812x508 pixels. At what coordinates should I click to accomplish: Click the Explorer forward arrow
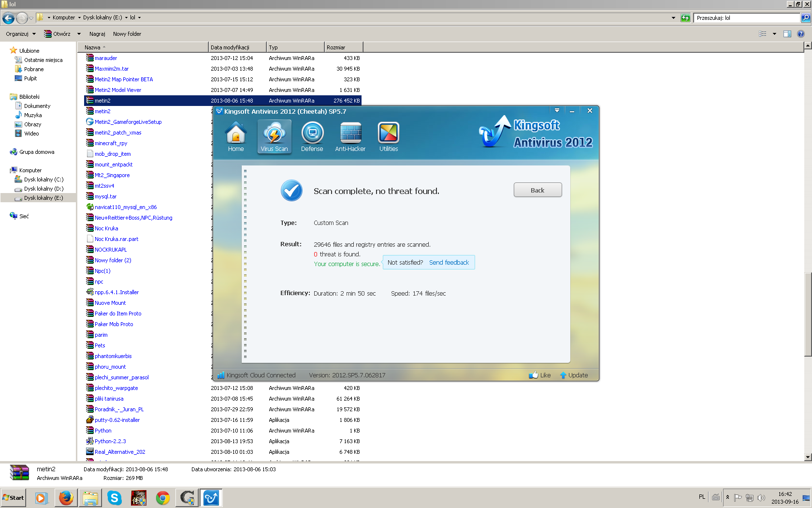[x=22, y=18]
